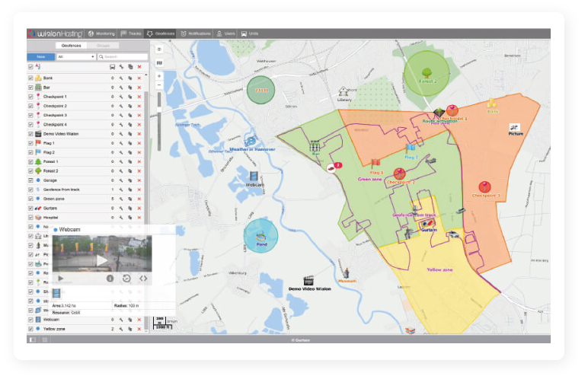Toggle the Checkpoint 3 checkbox

click(x=30, y=115)
